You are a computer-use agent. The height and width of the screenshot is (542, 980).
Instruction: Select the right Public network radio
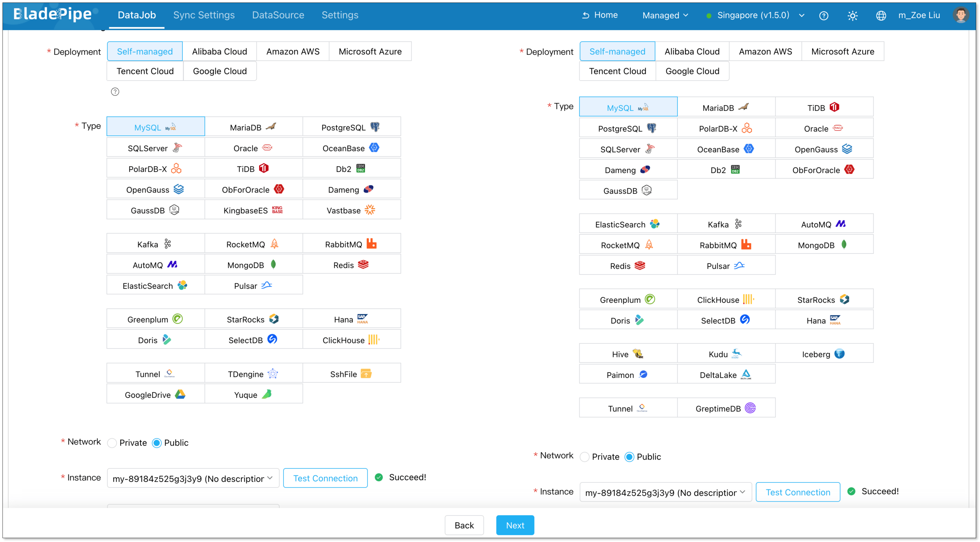coord(629,457)
